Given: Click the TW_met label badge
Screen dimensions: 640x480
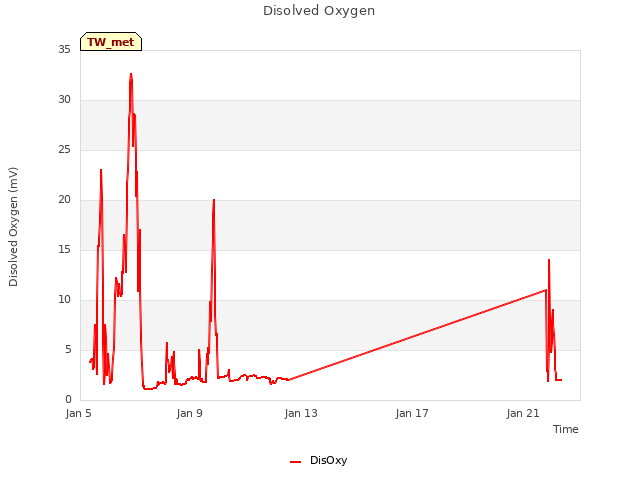Looking at the screenshot, I should tap(111, 42).
